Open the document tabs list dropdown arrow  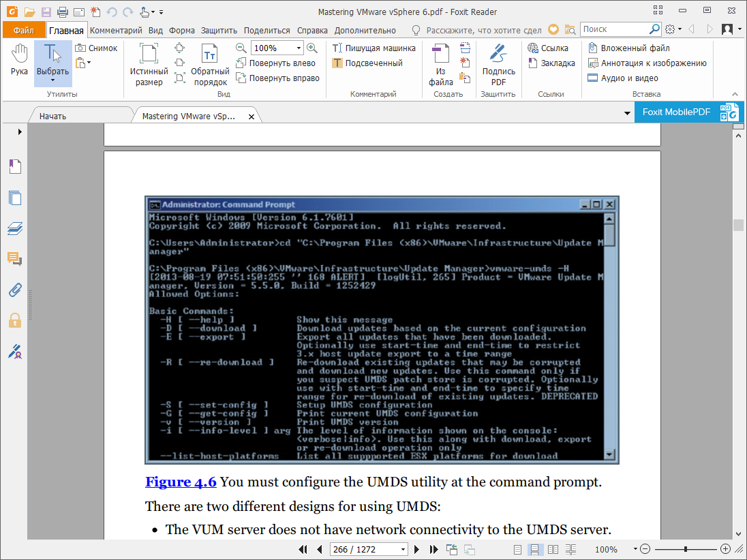click(627, 113)
